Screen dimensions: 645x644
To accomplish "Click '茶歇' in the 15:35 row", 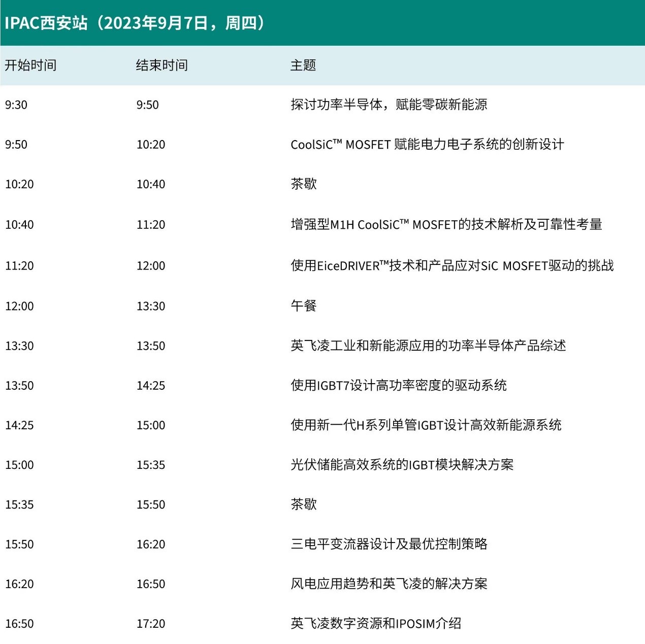I will [304, 504].
